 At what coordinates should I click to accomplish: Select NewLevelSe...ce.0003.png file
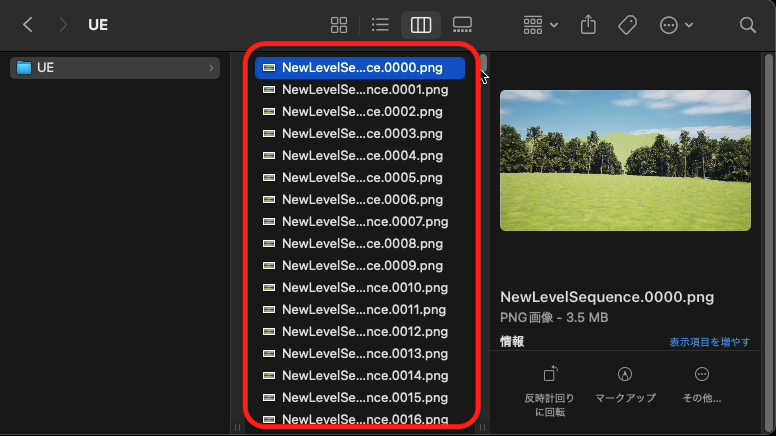pyautogui.click(x=360, y=134)
